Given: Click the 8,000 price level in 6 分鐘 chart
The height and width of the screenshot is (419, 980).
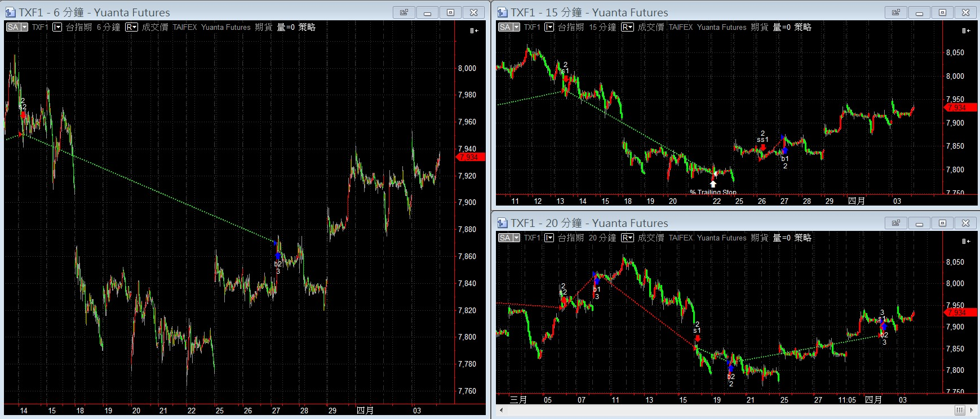Looking at the screenshot, I should click(x=467, y=68).
